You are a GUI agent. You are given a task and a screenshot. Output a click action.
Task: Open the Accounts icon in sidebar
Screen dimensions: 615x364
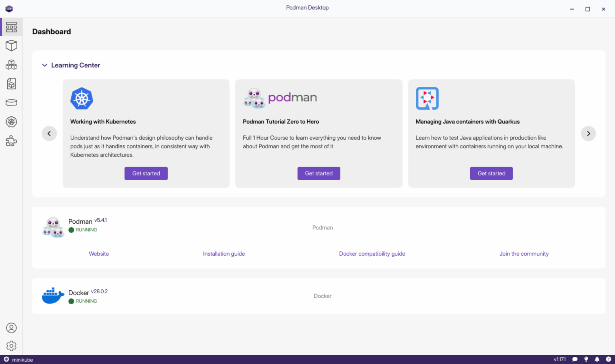[x=11, y=328]
